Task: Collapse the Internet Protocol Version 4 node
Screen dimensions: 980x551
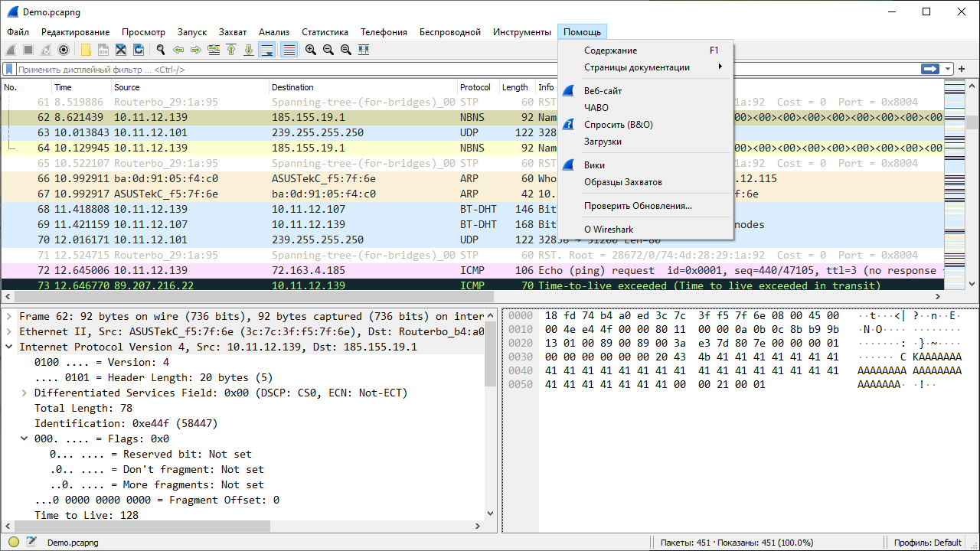Action: click(8, 347)
